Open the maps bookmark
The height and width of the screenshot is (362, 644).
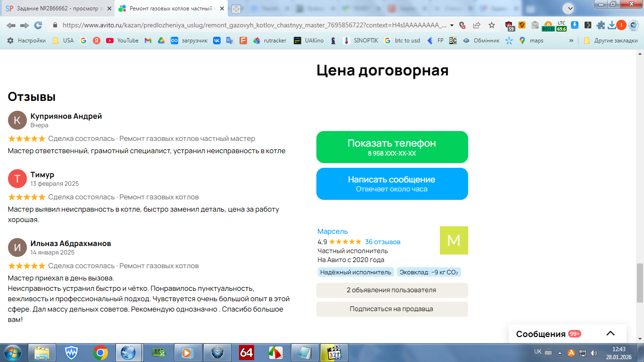tap(531, 41)
